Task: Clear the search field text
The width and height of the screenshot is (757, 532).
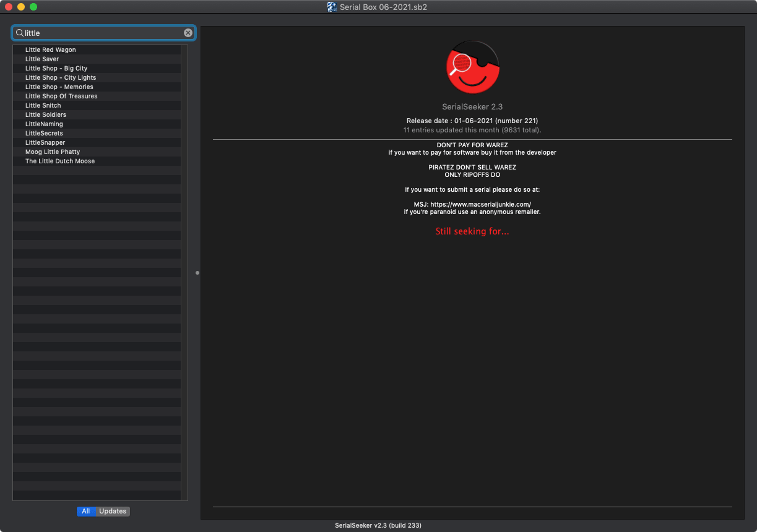Action: [x=188, y=33]
